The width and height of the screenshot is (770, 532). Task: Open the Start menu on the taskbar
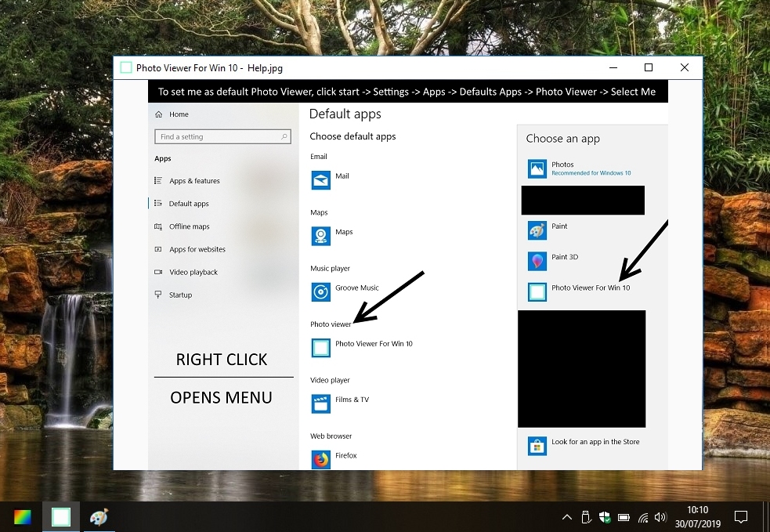coord(22,517)
